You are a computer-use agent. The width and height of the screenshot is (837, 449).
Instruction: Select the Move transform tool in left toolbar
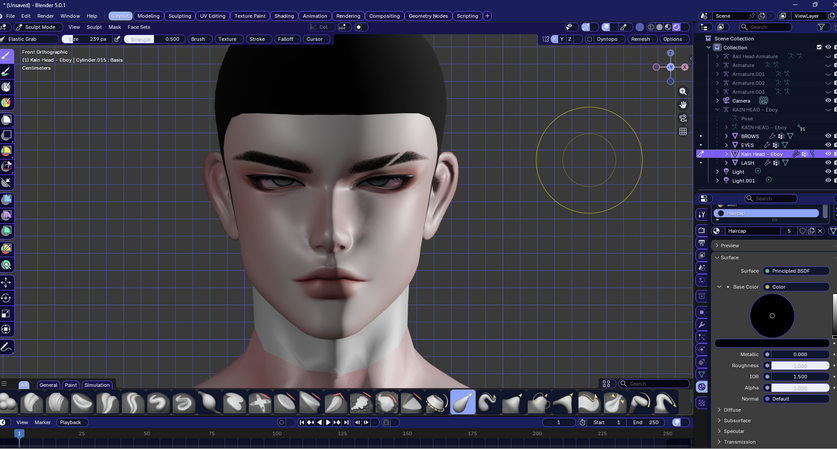(6, 282)
